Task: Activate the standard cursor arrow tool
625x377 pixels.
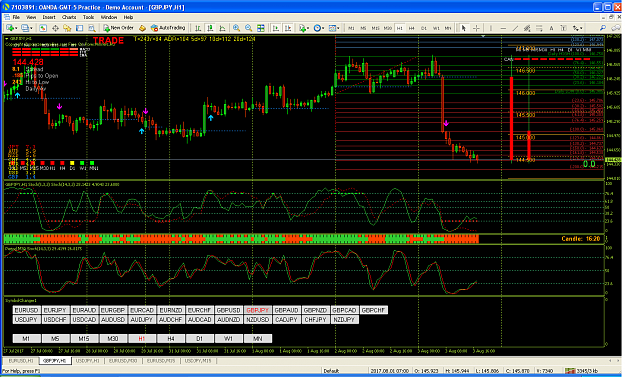Action: pyautogui.click(x=463, y=28)
